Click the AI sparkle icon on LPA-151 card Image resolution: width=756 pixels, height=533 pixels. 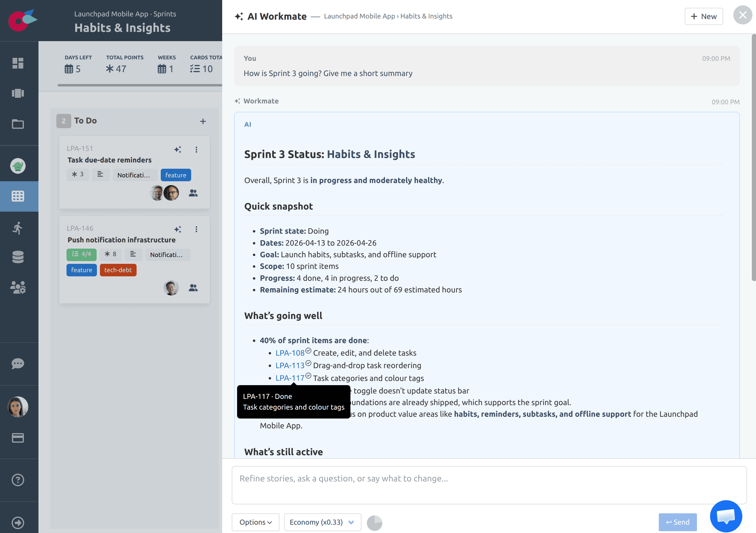pyautogui.click(x=178, y=149)
